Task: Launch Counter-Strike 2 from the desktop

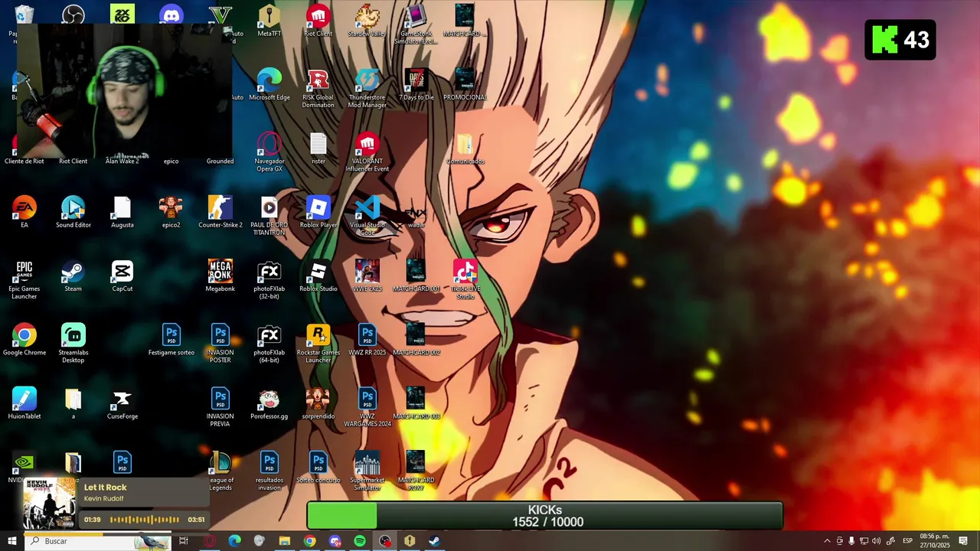Action: (220, 212)
